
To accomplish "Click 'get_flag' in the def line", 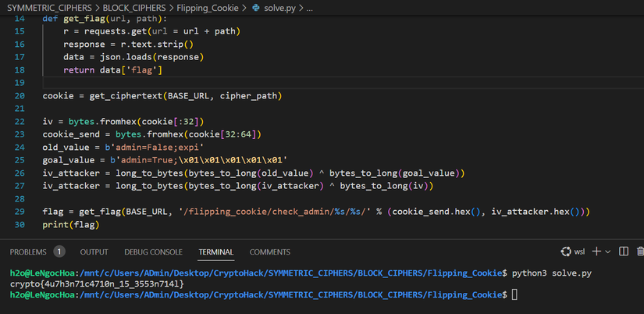I will click(x=84, y=19).
